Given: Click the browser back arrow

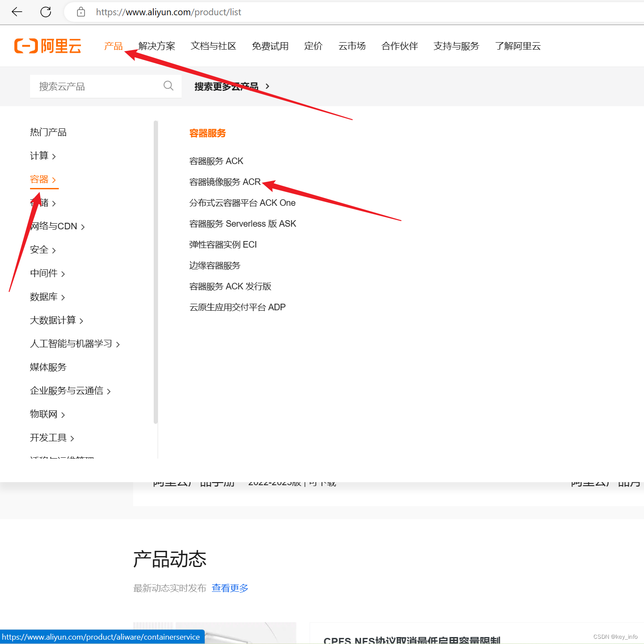Looking at the screenshot, I should (x=17, y=12).
